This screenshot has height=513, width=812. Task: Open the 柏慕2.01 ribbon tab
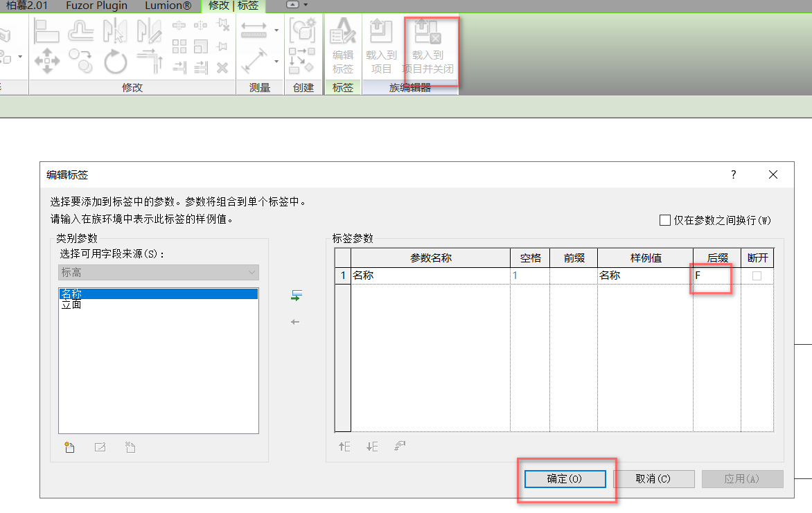pos(26,5)
